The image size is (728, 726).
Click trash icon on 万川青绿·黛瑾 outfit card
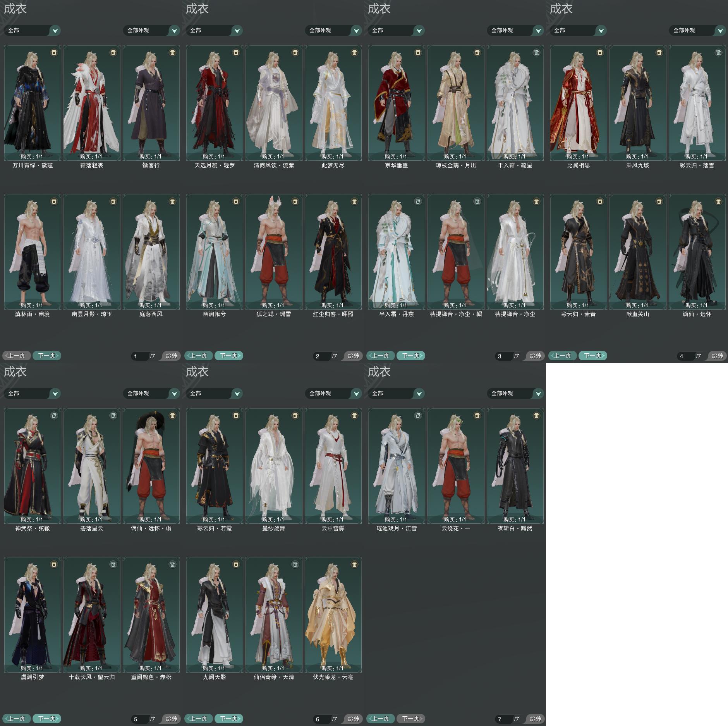pyautogui.click(x=54, y=52)
